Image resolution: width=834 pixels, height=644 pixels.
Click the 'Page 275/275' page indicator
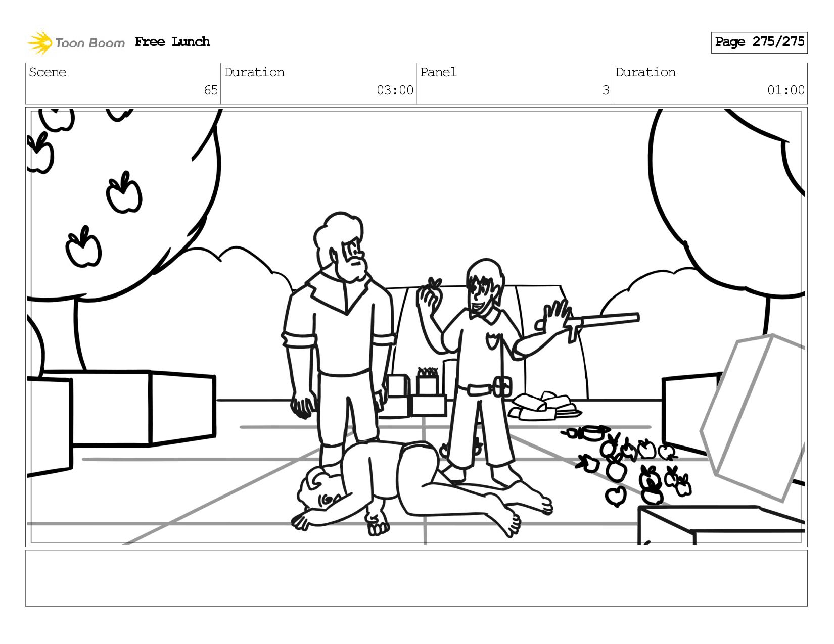(759, 42)
